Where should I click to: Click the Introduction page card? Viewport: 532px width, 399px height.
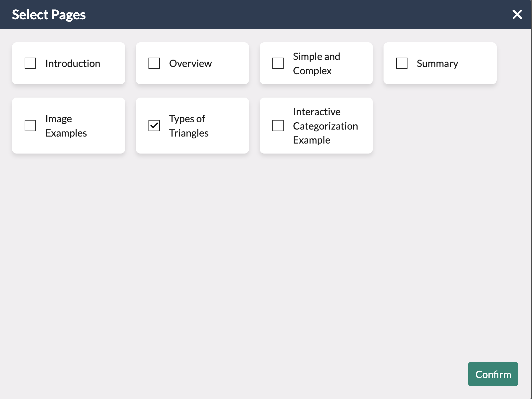point(68,63)
